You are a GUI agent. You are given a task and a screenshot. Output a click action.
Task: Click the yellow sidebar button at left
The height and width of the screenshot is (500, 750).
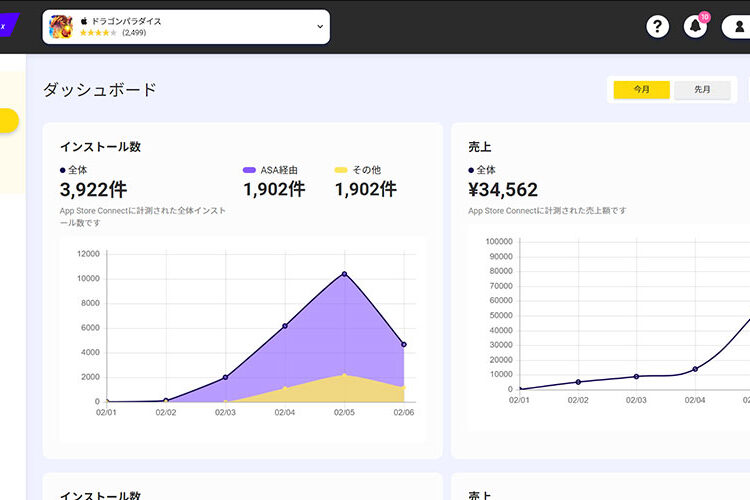click(x=9, y=121)
